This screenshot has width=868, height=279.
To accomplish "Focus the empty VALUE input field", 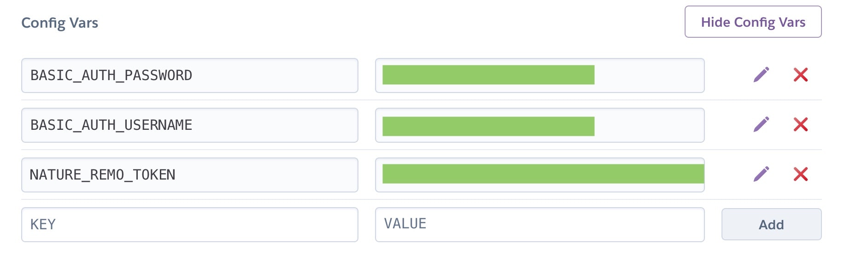I will [x=540, y=225].
